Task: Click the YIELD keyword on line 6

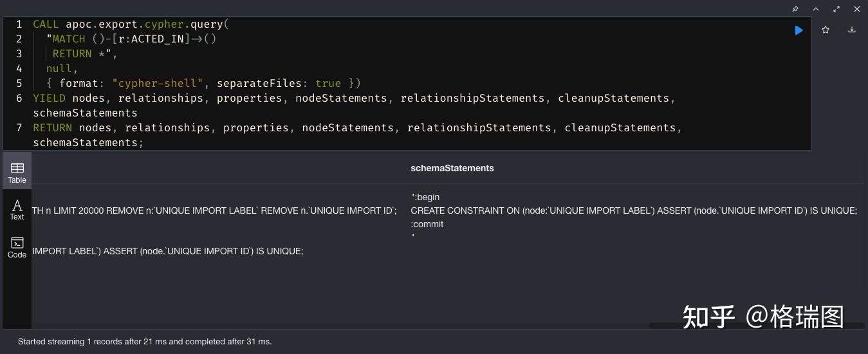Action: [x=49, y=98]
